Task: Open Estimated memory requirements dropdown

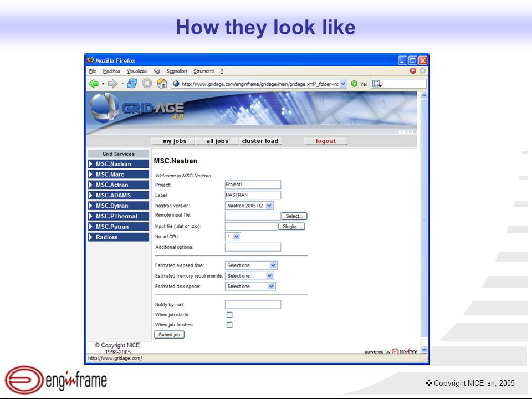Action: 269,276
